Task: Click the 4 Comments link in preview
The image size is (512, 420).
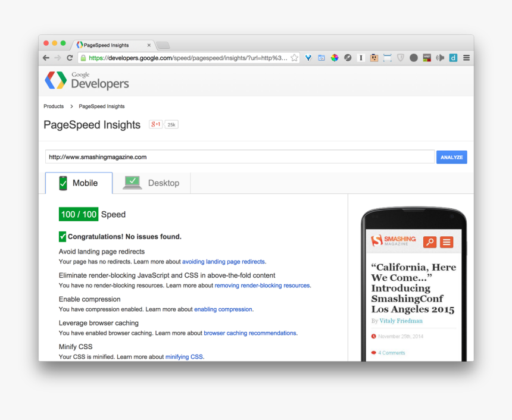Action: coord(392,353)
